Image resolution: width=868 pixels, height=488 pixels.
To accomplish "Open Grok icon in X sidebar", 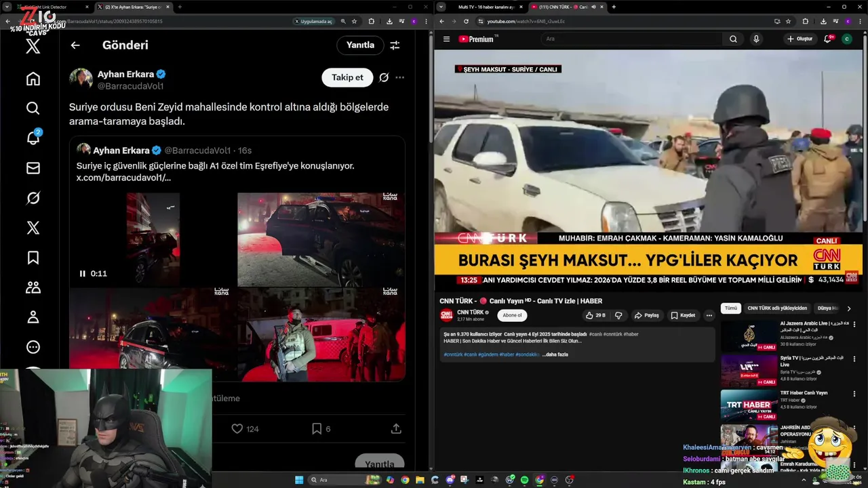I will [33, 198].
